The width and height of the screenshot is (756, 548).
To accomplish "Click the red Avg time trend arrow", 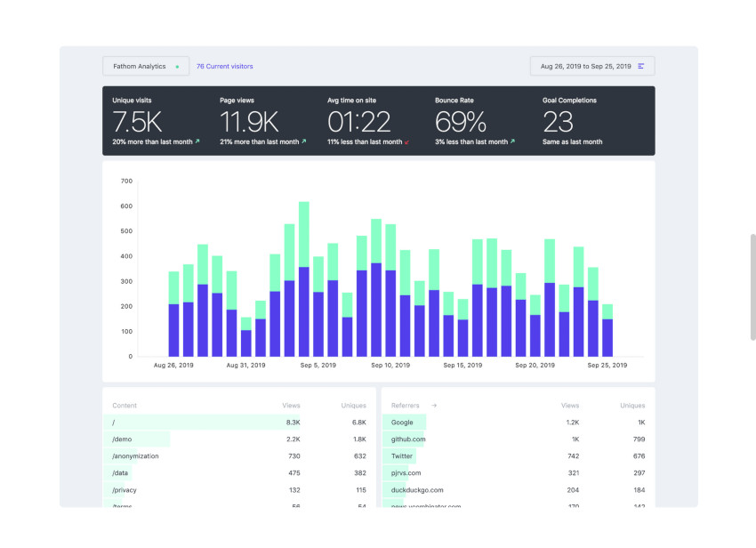I will 406,142.
